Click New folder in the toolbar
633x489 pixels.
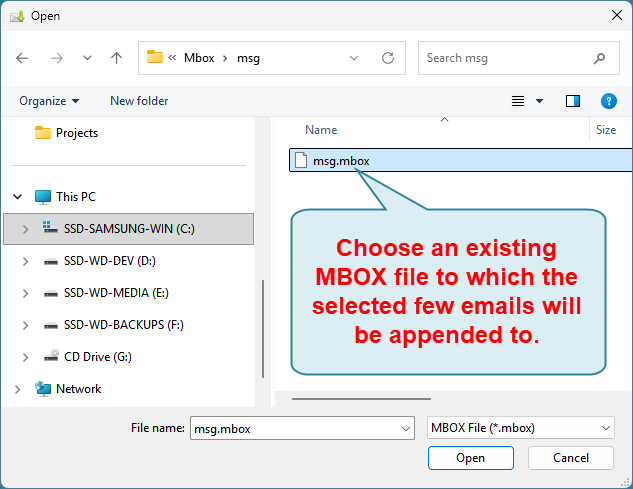coord(139,101)
